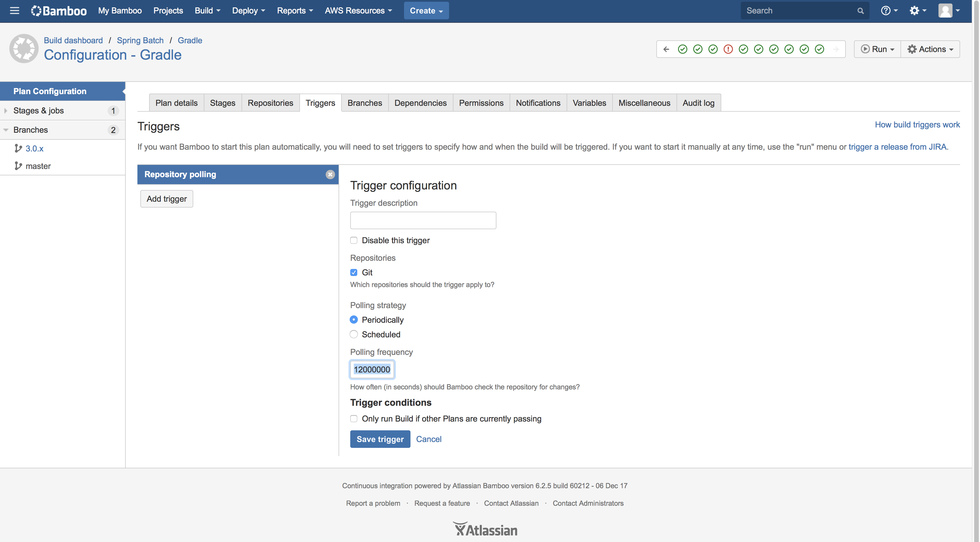The height and width of the screenshot is (542, 980).
Task: Remove the Repository polling trigger
Action: click(x=330, y=175)
